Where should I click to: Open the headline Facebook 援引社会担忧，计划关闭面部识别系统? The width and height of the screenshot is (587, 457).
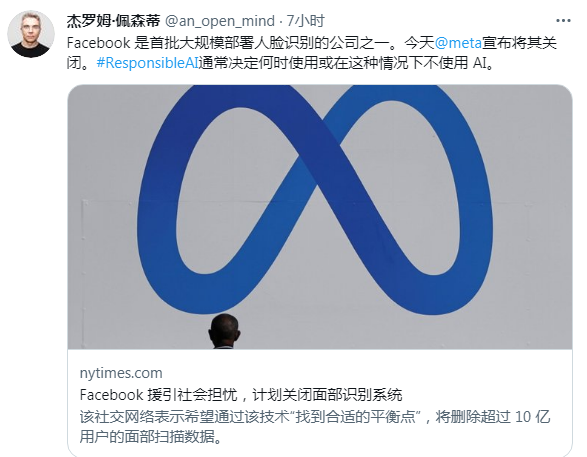241,394
